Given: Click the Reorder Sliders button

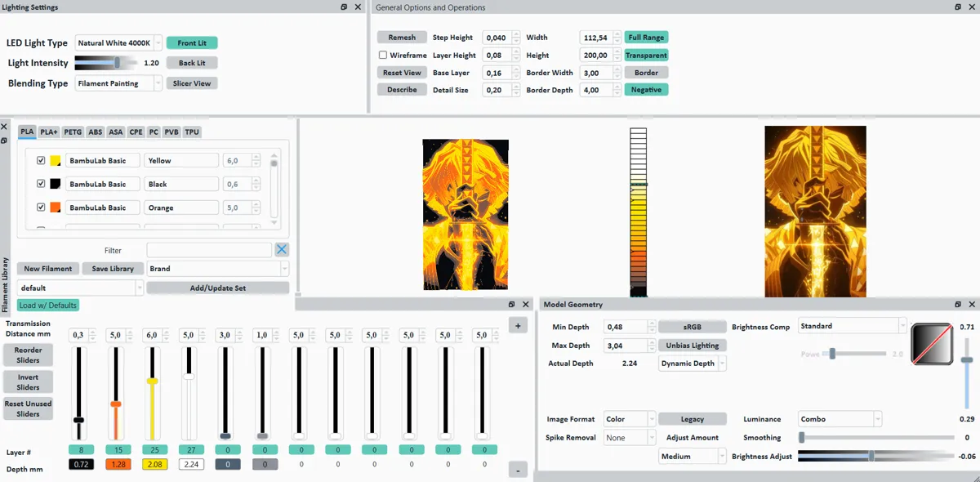Looking at the screenshot, I should click(x=28, y=355).
